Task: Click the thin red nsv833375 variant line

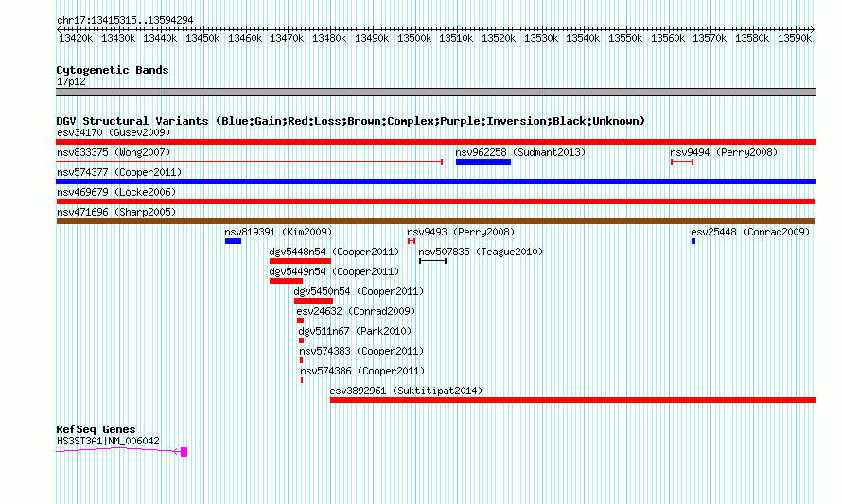Action: 249,162
